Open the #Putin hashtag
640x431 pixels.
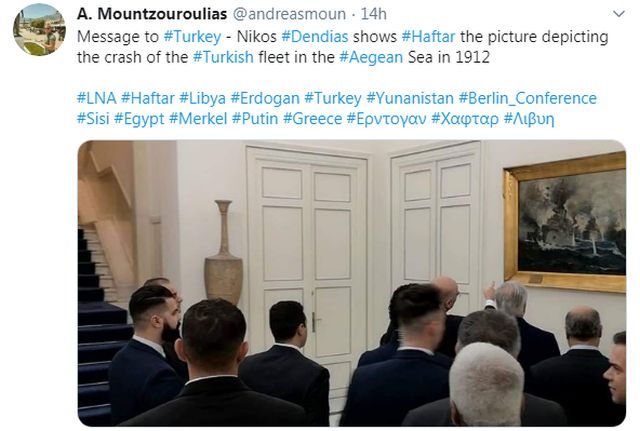coord(255,119)
